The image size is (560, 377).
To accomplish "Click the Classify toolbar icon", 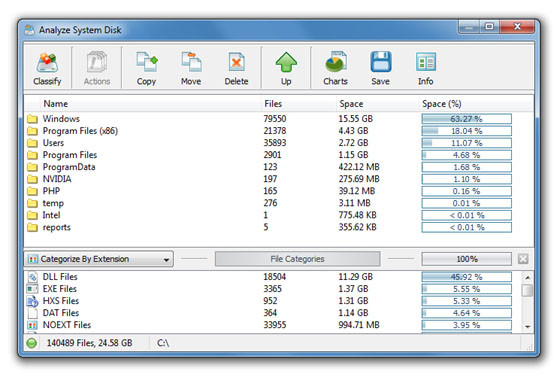I will point(47,62).
